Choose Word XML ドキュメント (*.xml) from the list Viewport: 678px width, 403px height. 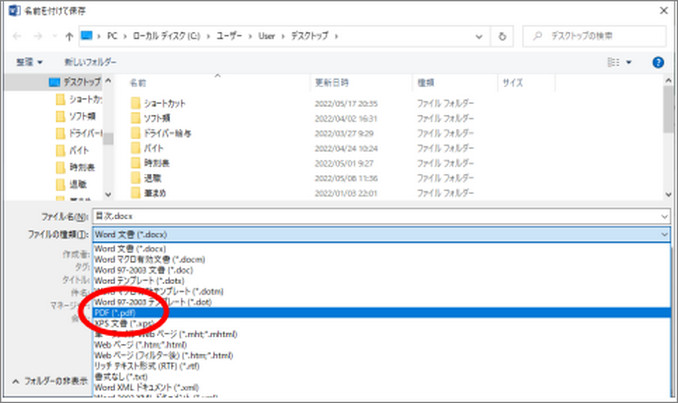click(x=381, y=387)
